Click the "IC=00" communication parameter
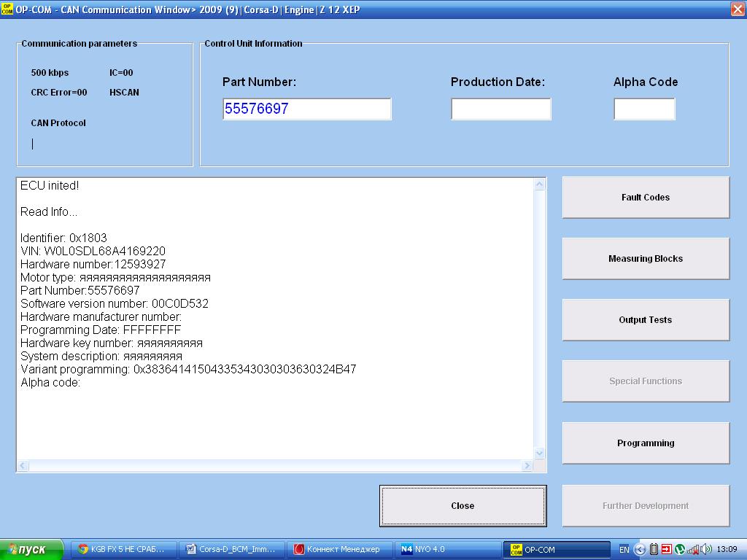Screen dimensions: 747x560 [121, 73]
